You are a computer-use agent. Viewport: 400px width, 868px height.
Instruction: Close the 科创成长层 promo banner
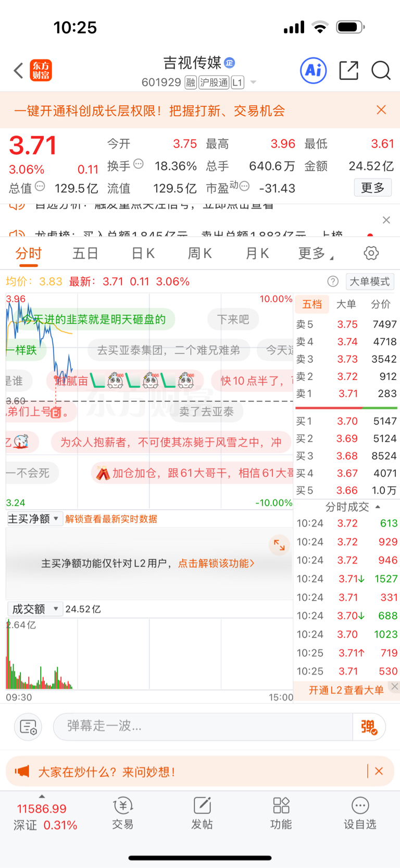(381, 110)
